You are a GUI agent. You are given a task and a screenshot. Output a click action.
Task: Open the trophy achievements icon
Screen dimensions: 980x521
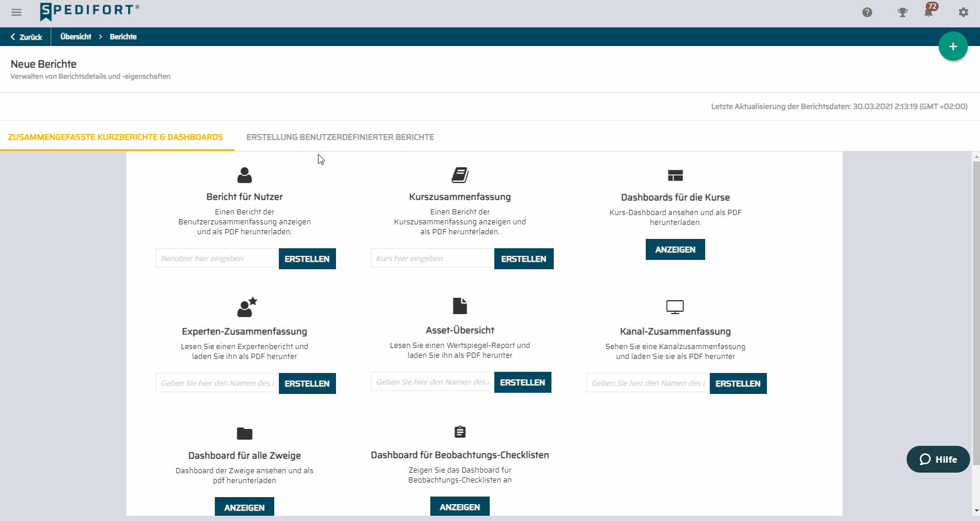tap(902, 12)
